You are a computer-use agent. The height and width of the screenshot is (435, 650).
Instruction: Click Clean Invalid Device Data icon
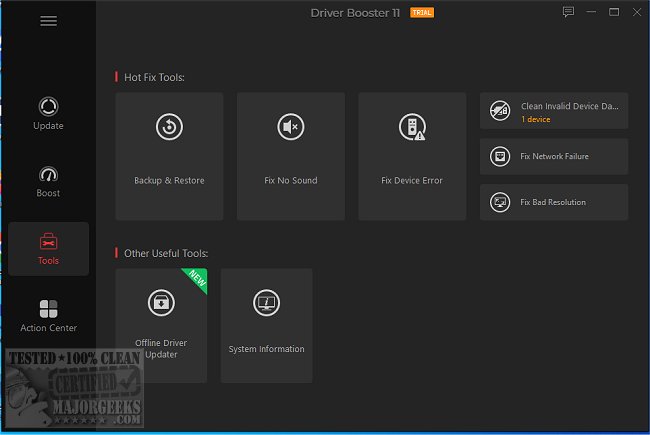click(500, 111)
